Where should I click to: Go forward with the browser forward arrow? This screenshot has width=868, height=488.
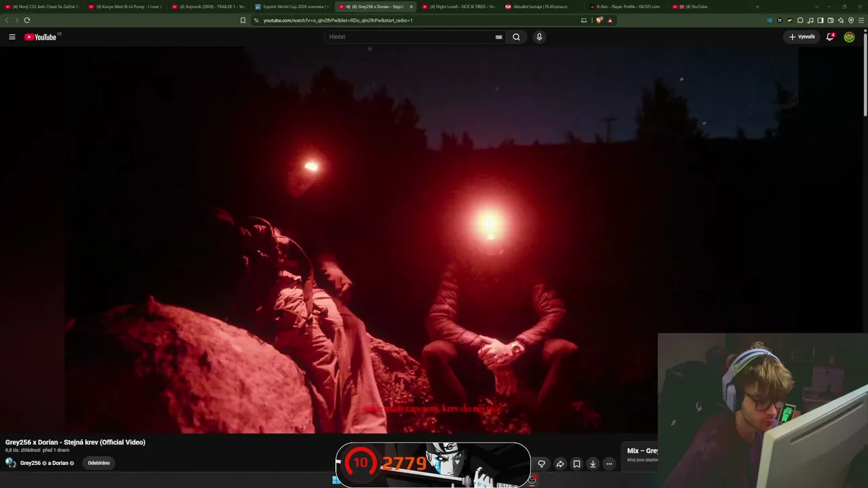pyautogui.click(x=16, y=20)
